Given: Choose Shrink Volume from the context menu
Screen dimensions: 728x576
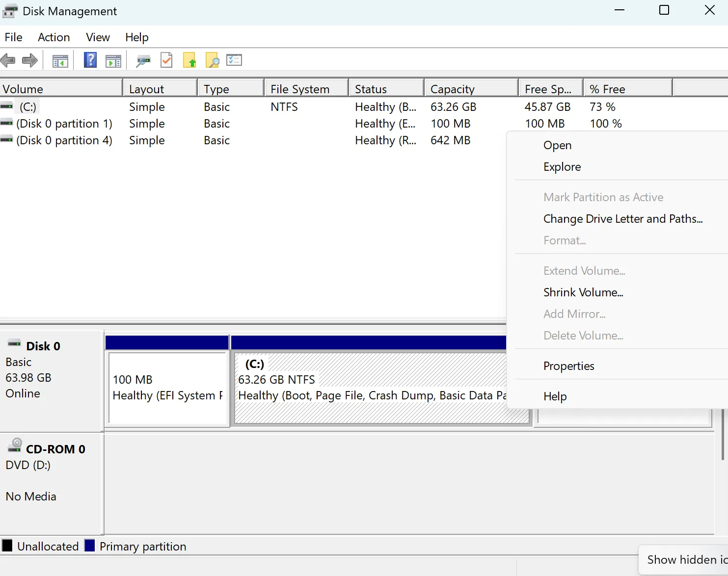Looking at the screenshot, I should [583, 292].
